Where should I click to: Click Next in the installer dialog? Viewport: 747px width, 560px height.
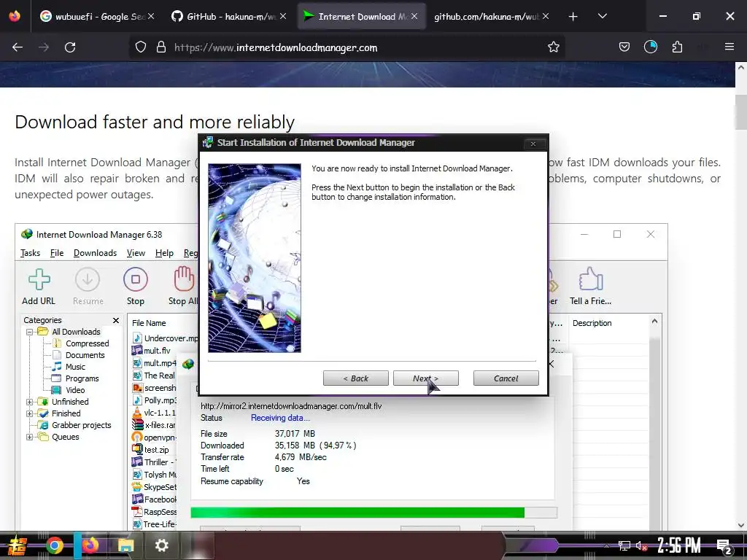pos(425,378)
